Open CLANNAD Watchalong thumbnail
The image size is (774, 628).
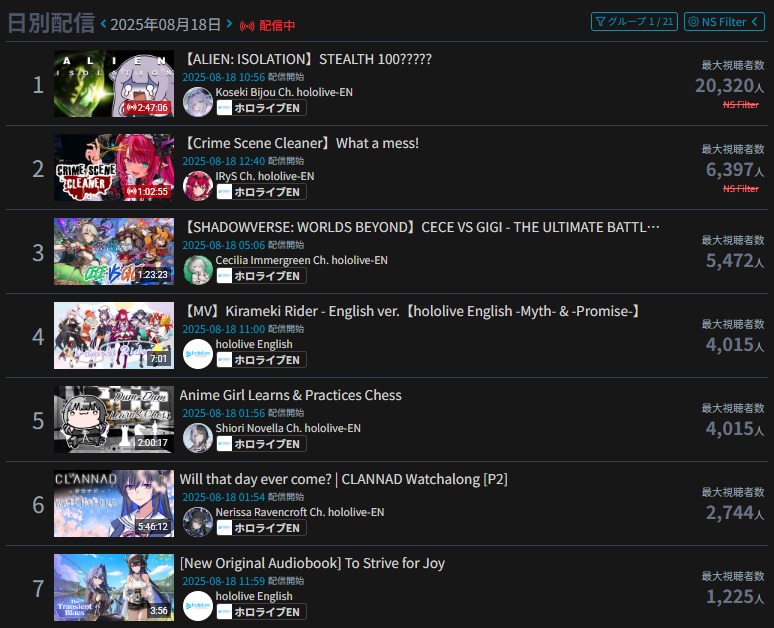coord(114,503)
